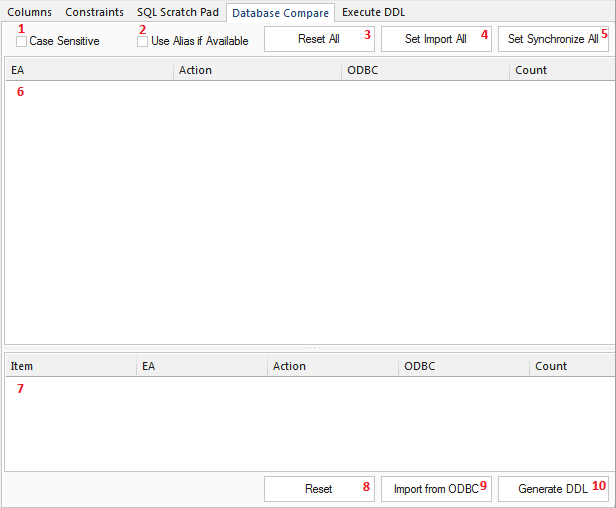Click the Import from ODBC button
616x508 pixels.
pos(436,489)
